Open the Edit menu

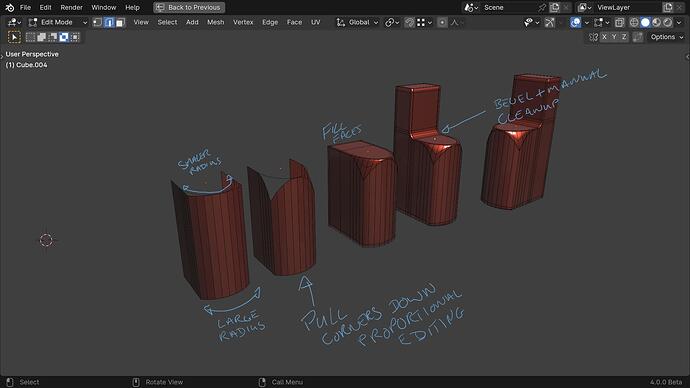(x=45, y=7)
